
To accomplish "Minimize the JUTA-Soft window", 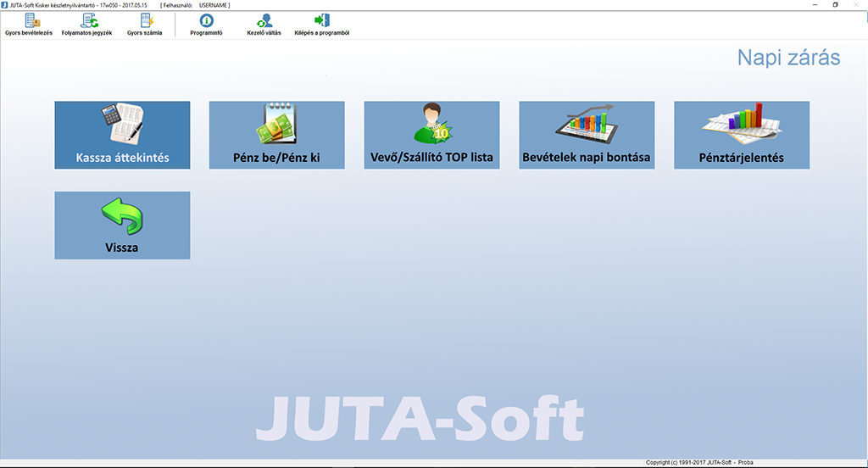I will (815, 5).
